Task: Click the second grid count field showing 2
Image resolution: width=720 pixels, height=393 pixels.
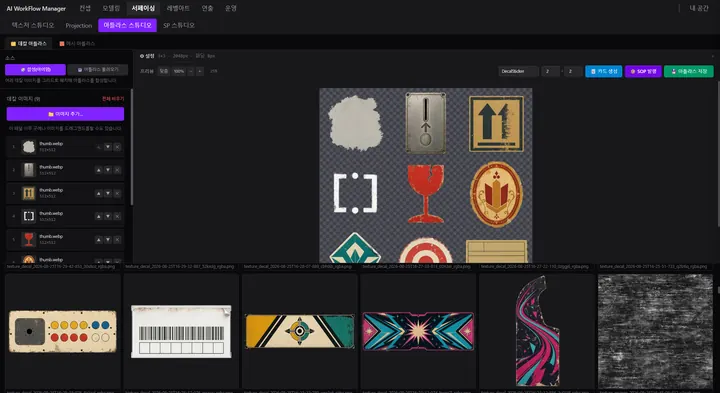Action: tap(573, 71)
